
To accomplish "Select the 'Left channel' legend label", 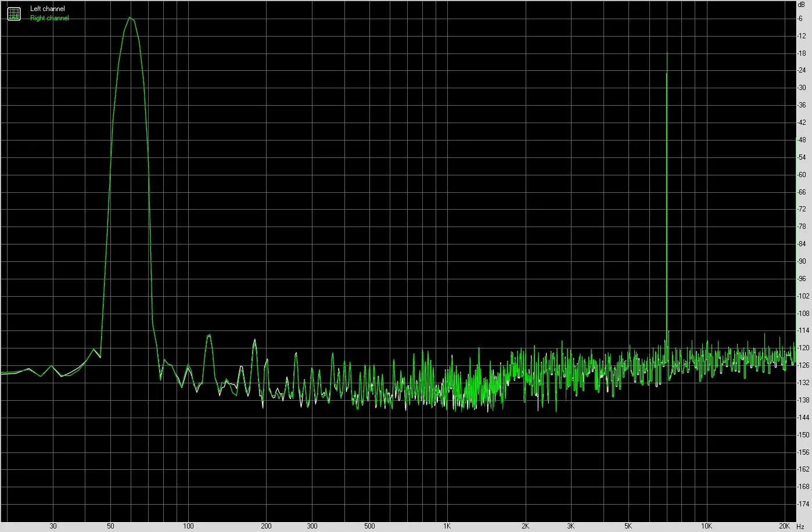I will click(x=48, y=9).
